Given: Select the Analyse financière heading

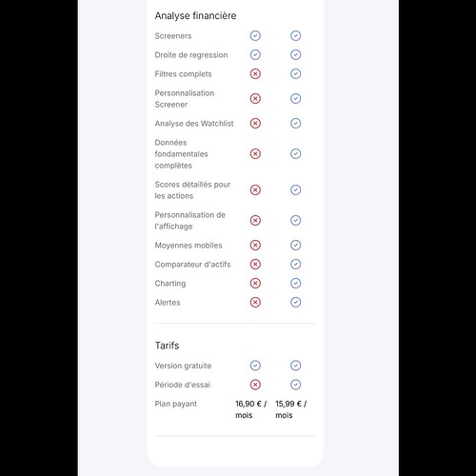Looking at the screenshot, I should tap(195, 15).
